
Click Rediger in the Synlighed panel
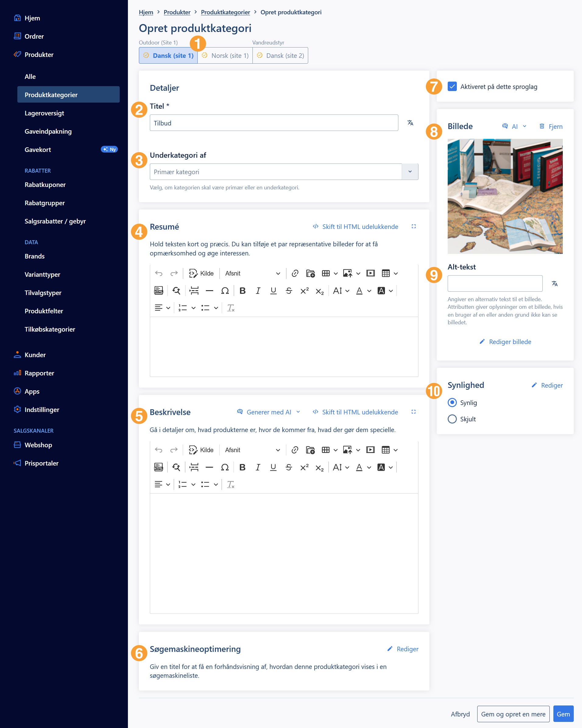pyautogui.click(x=547, y=385)
